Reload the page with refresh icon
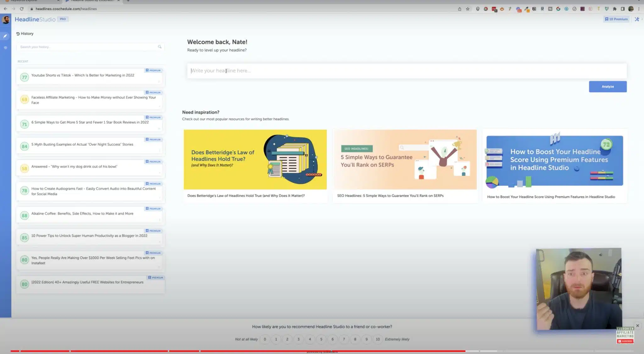Viewport: 644px width, 354px height. [x=21, y=9]
